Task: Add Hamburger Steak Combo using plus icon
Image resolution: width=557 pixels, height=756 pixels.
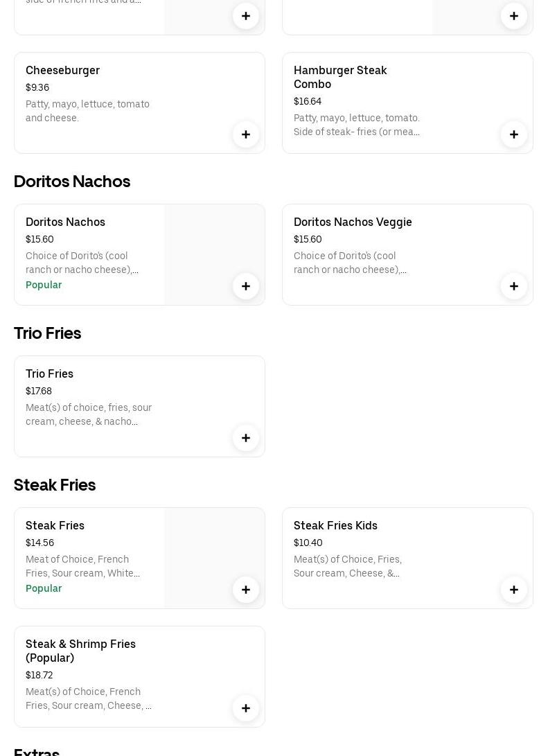Action: click(514, 134)
